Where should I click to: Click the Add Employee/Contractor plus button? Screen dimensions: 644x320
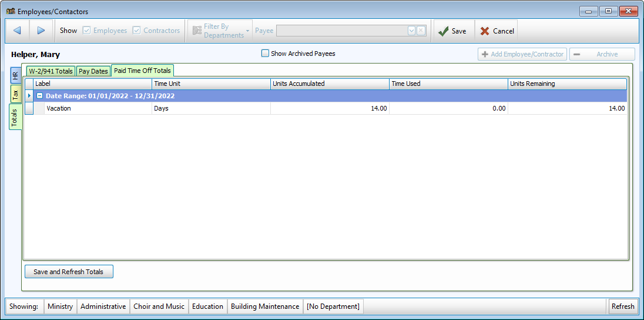[522, 54]
